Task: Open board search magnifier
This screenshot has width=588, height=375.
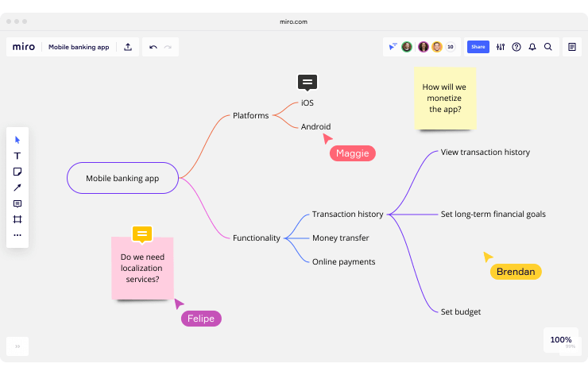Action: coord(548,47)
